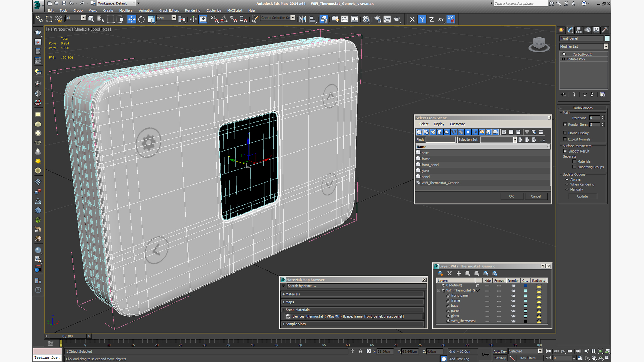Open the Utilities hammer panel tab
Screen dimensions: 644x362
click(x=605, y=30)
